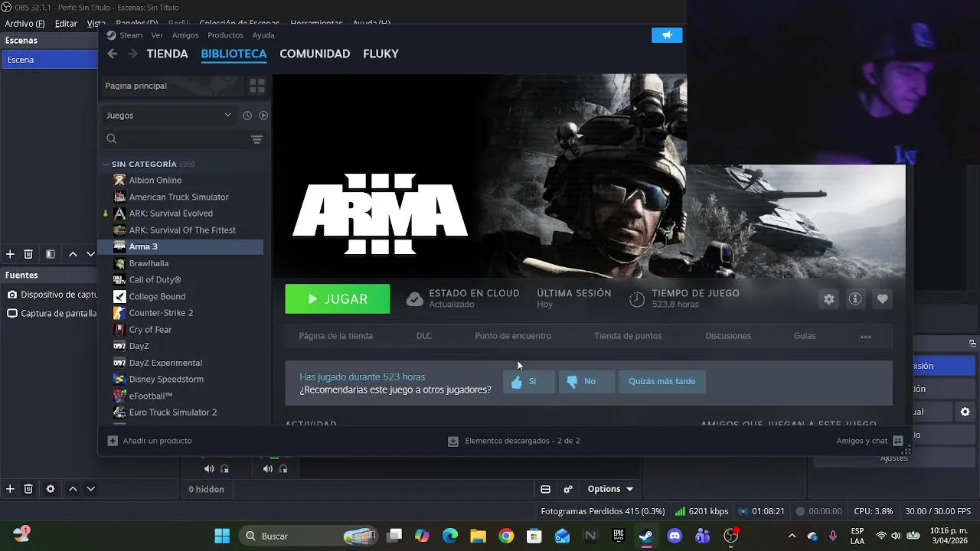
Task: Toggle second channel's monitoring headphone icon
Action: [283, 468]
